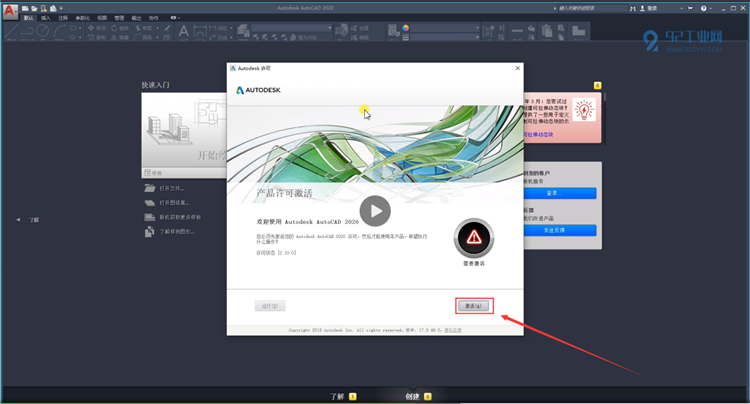
Task: Open the Layer Properties icon in the ribbon
Action: (243, 32)
